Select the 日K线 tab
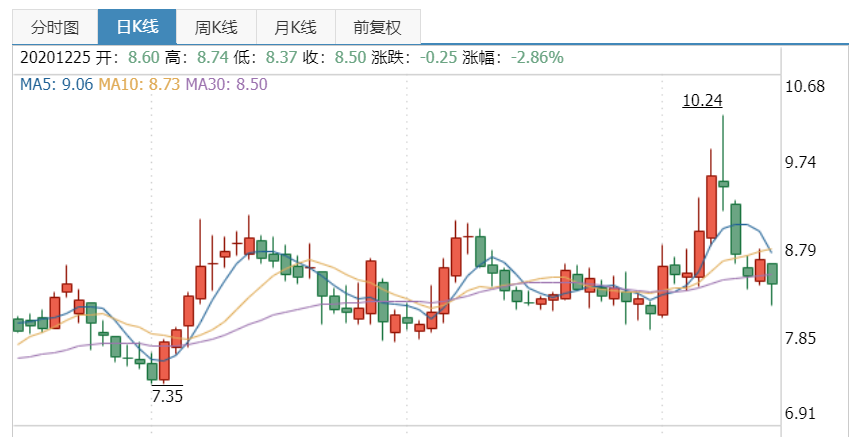855x437 pixels. 137,27
